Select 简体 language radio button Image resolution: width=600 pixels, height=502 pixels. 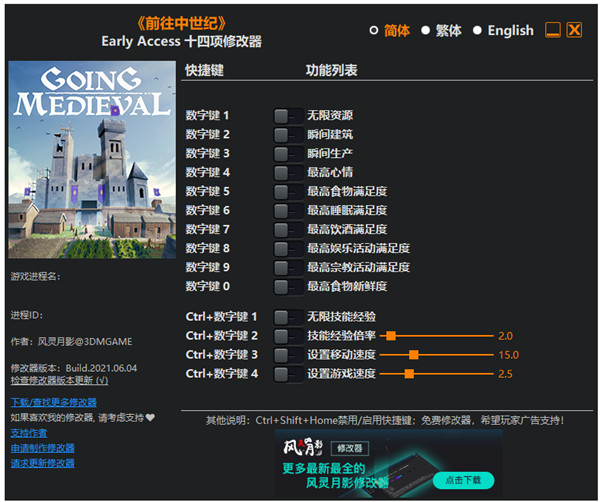375,31
